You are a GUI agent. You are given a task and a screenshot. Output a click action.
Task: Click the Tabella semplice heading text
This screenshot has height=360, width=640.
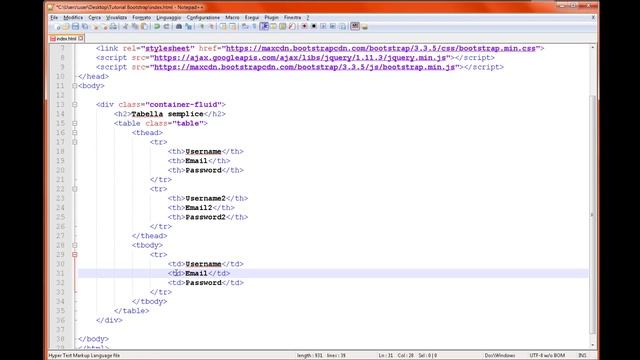point(167,114)
